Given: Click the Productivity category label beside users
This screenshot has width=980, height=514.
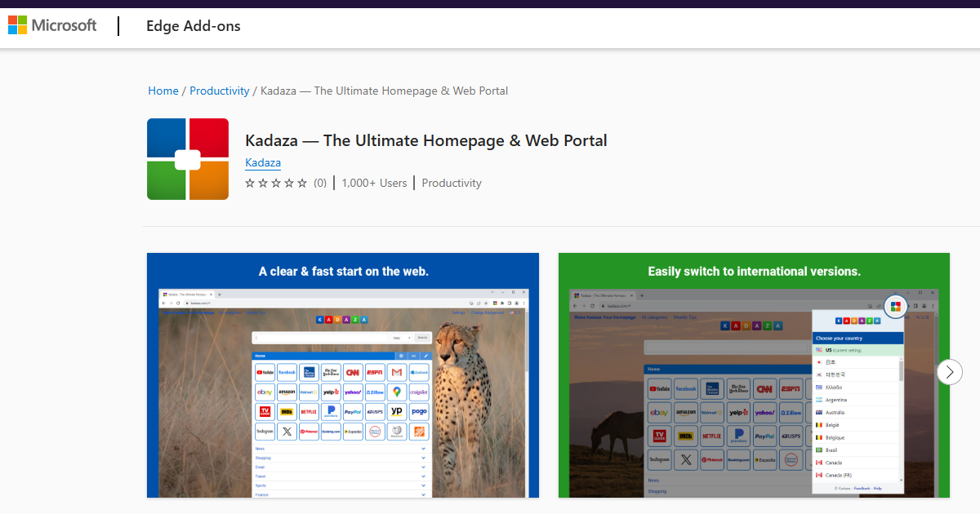Looking at the screenshot, I should tap(452, 183).
